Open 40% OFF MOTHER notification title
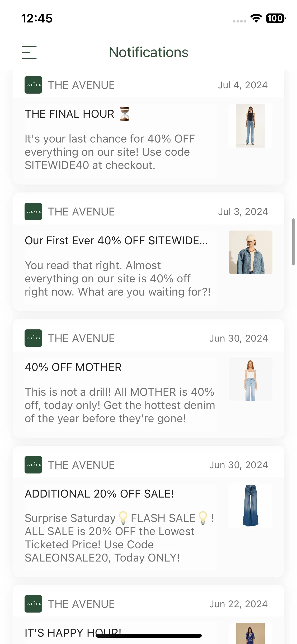 (73, 367)
